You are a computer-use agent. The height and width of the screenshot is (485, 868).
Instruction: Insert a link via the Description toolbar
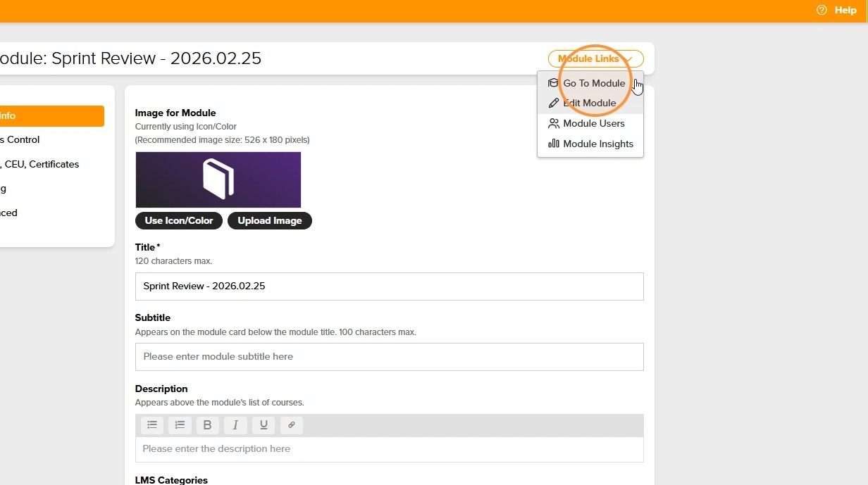(x=292, y=425)
